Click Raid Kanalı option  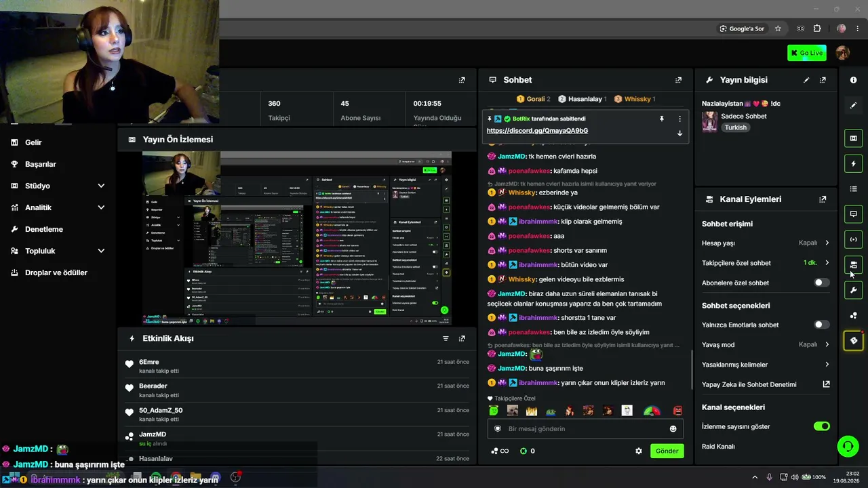point(718,447)
